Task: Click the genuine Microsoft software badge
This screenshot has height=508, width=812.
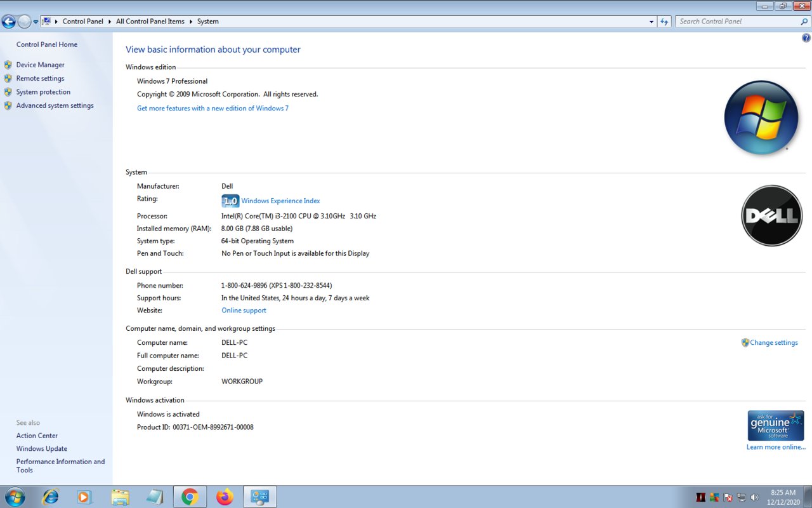Action: 776,425
